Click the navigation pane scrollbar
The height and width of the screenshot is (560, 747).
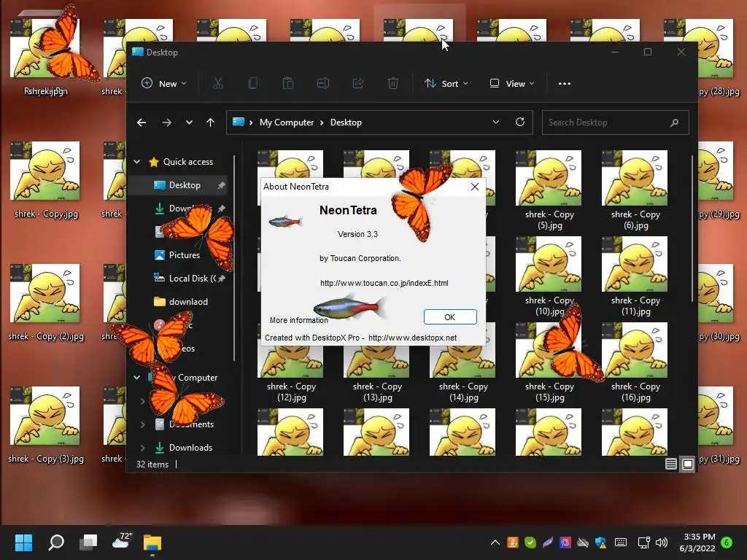coord(234,257)
